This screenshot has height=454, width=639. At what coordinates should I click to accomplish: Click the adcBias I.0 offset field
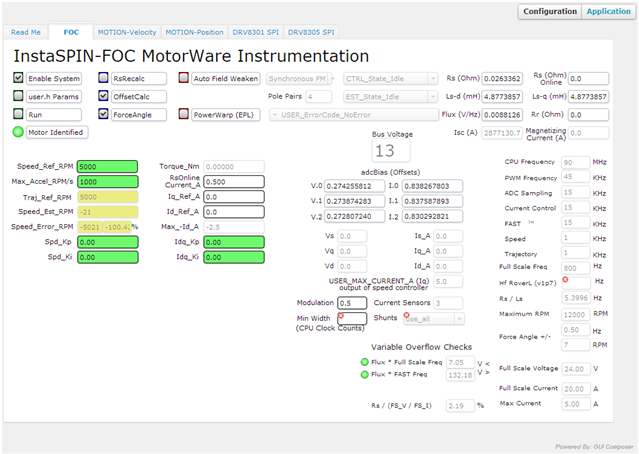pos(432,186)
